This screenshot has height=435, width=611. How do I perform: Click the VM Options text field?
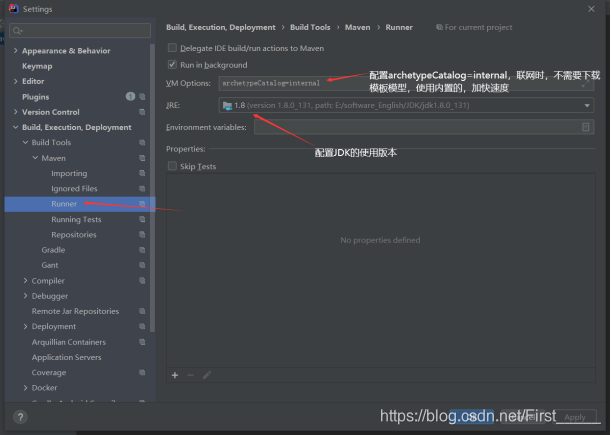[406, 83]
